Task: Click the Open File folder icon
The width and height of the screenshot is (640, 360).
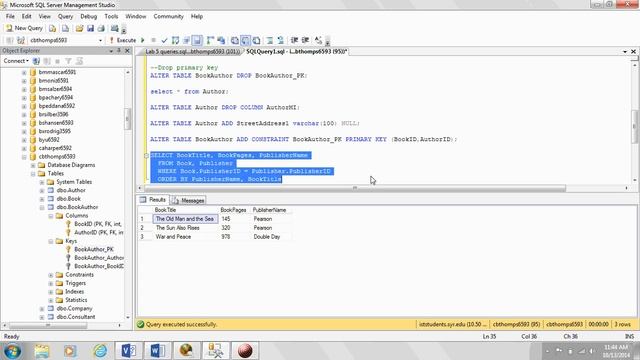Action: pos(79,28)
